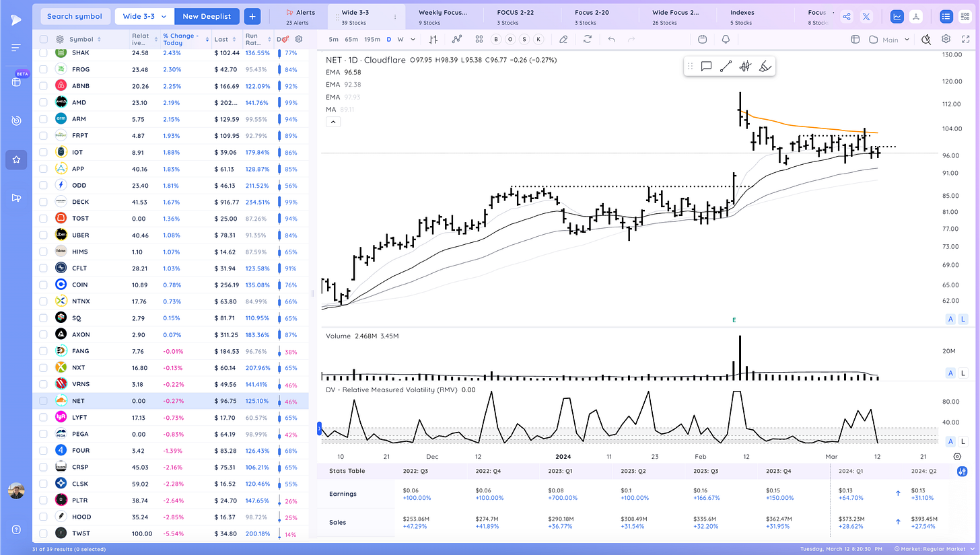Switch to the Alerts tab
The width and height of the screenshot is (980, 555).
pos(300,17)
